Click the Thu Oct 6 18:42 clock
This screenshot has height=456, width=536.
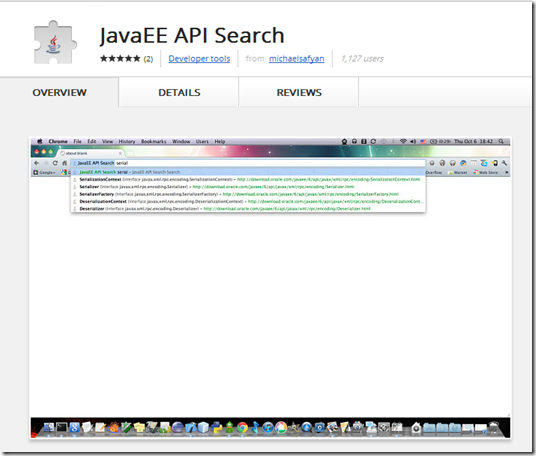click(473, 141)
